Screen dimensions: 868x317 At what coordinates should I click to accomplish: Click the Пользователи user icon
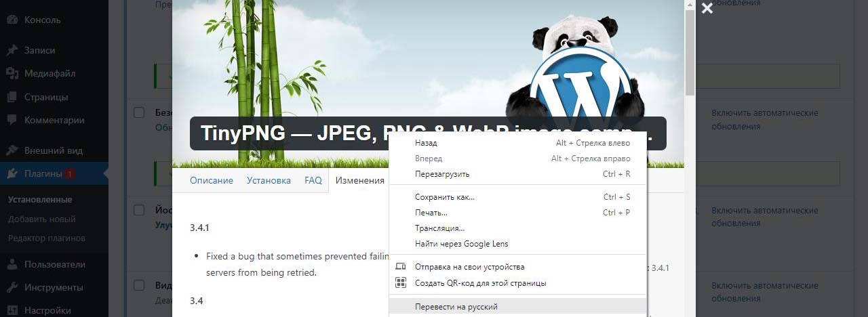[12, 264]
